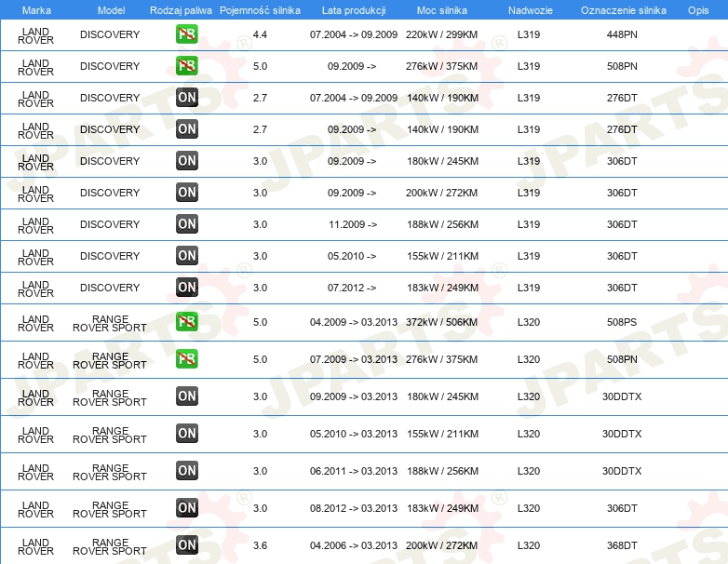Click the Rodzaj paliwa column header
The image size is (728, 564).
click(181, 10)
